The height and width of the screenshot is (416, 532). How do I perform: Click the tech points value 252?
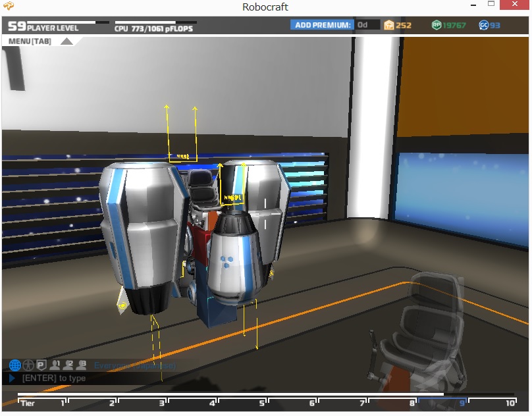[x=404, y=25]
